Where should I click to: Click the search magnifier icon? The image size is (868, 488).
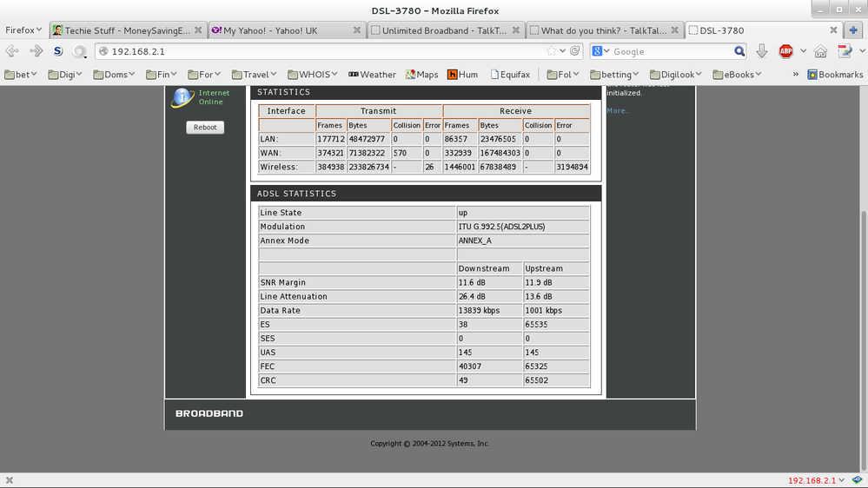click(739, 51)
